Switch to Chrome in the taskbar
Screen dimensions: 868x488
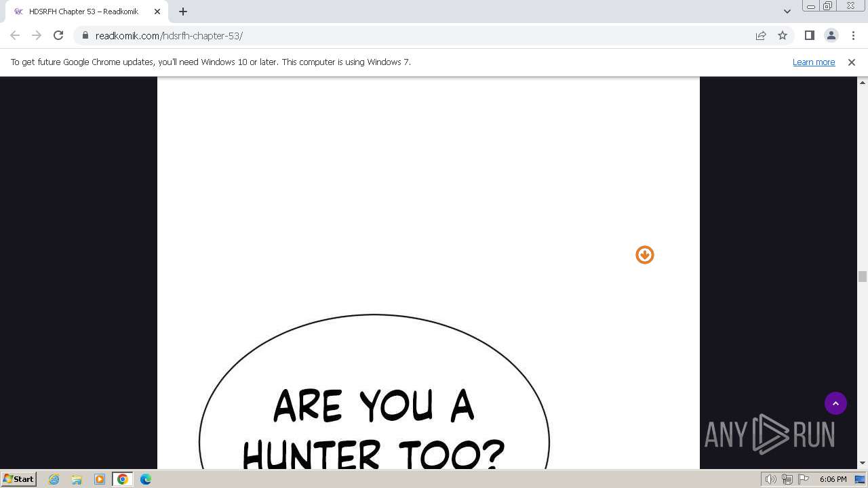123,479
